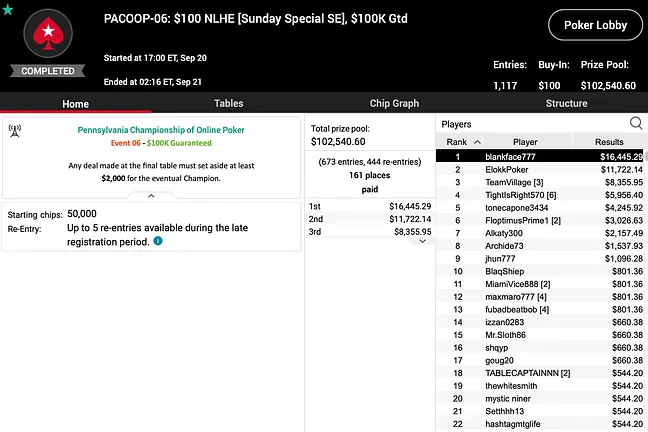Sort by Rank column arrow
Image resolution: width=648 pixels, height=432 pixels.
pos(477,142)
